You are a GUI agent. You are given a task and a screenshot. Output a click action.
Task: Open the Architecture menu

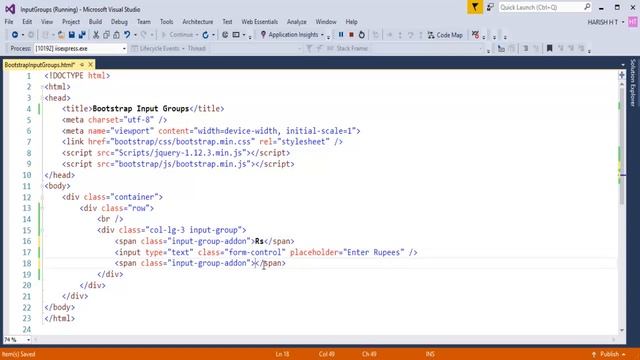(x=198, y=22)
